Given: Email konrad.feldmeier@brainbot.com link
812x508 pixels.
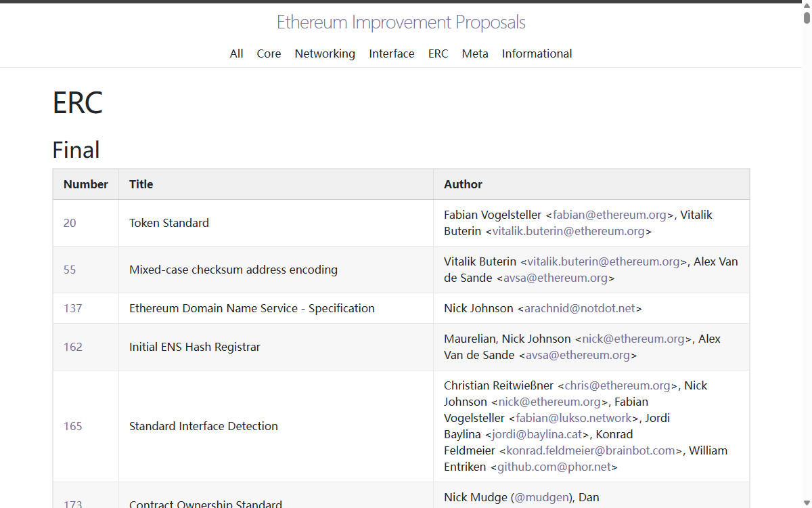Looking at the screenshot, I should (x=591, y=450).
